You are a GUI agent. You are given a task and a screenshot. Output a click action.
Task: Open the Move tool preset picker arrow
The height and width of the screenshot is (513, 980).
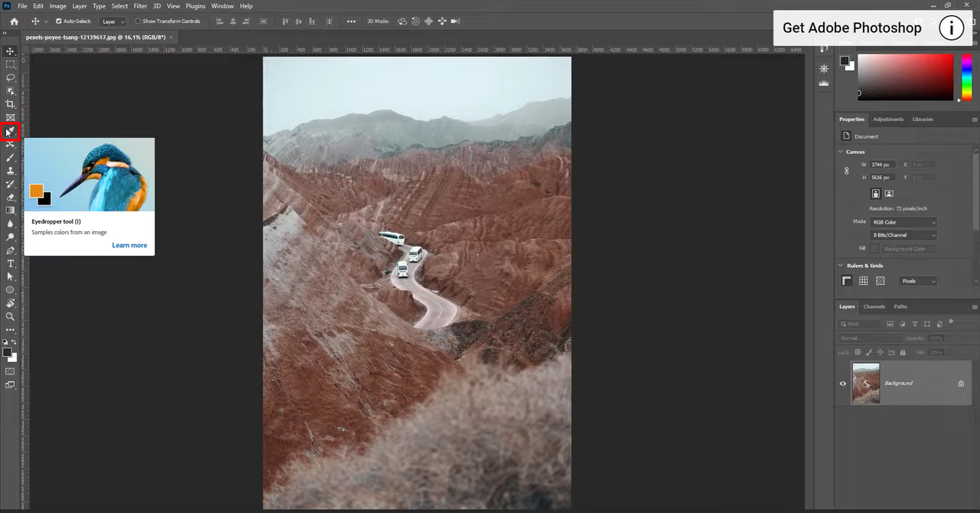pyautogui.click(x=46, y=21)
